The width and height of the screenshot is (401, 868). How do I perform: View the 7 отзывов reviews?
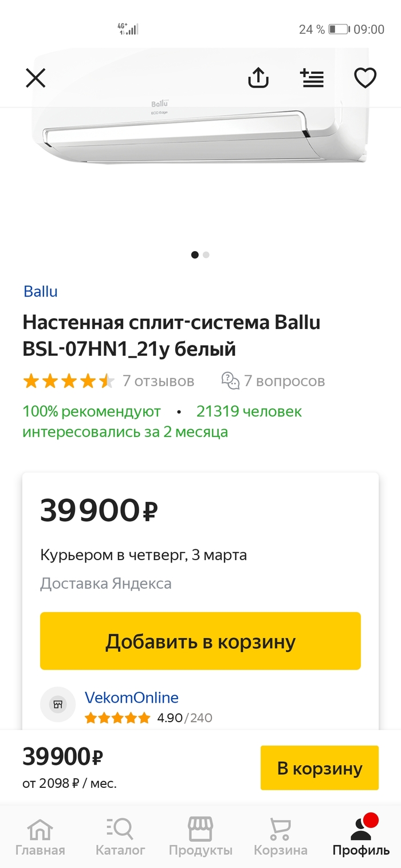158,381
